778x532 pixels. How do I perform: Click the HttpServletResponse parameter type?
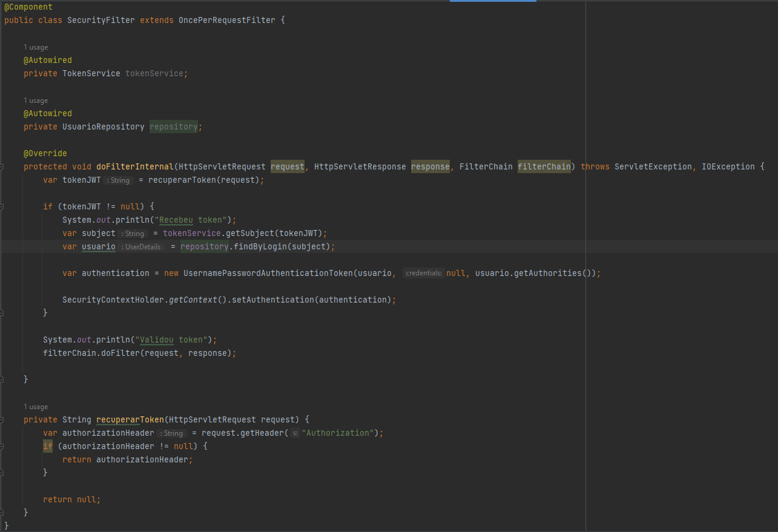pyautogui.click(x=360, y=166)
